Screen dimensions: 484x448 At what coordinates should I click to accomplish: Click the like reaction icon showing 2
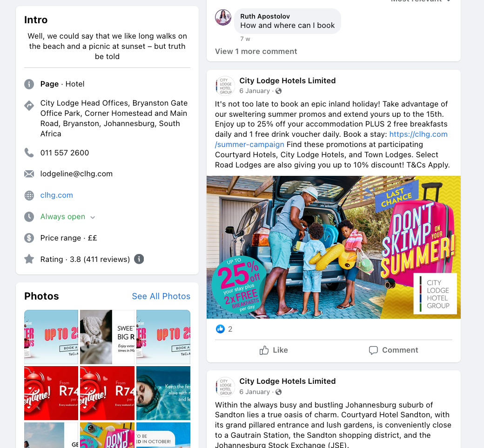tap(220, 329)
